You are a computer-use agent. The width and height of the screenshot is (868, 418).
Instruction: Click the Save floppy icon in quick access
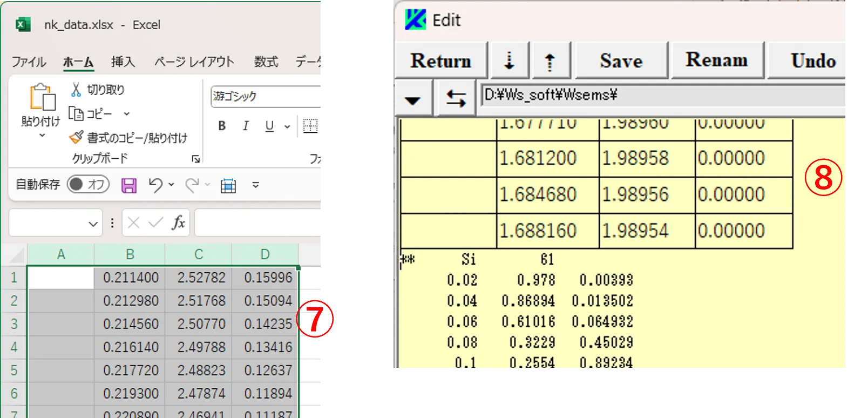(x=129, y=185)
